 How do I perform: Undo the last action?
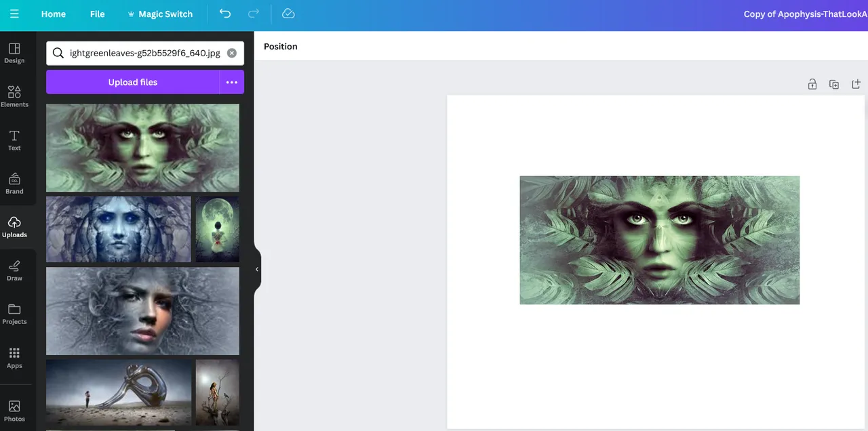tap(225, 14)
